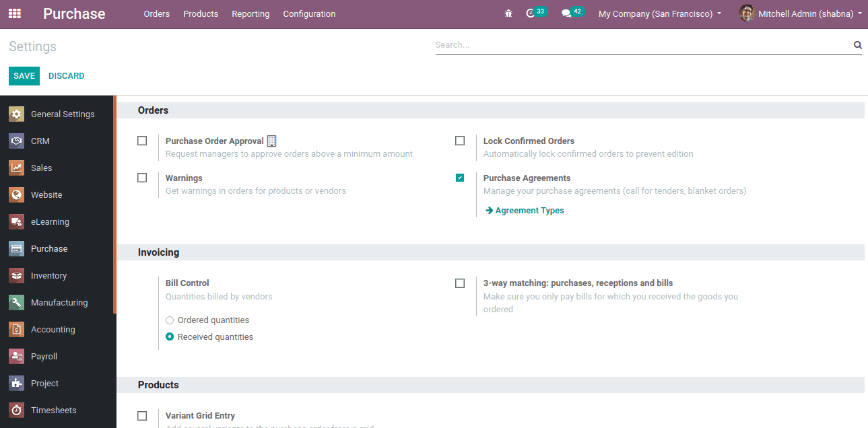Screen dimensions: 868x428
Task: Click the debug bug icon
Action: [x=508, y=13]
